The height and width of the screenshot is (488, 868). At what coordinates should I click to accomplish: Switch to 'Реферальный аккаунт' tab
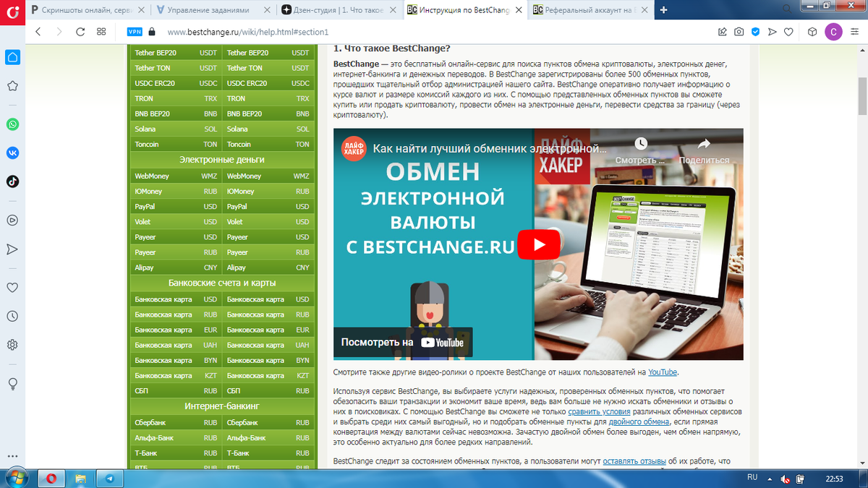click(x=590, y=10)
